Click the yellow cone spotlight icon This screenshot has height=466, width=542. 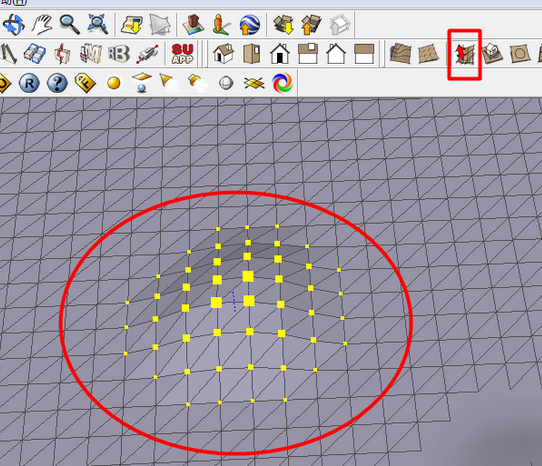pyautogui.click(x=170, y=83)
